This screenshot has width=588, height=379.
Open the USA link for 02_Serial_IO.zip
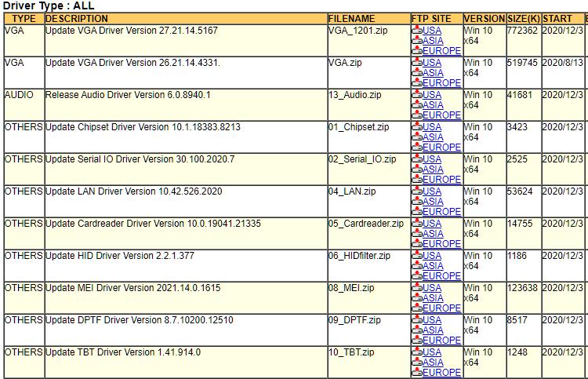[x=432, y=159]
